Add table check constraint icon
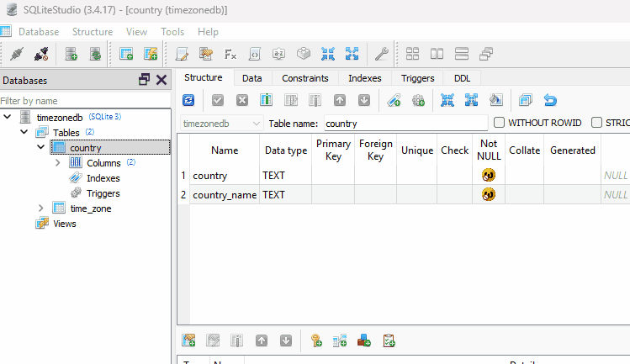630x364 pixels. 389,340
